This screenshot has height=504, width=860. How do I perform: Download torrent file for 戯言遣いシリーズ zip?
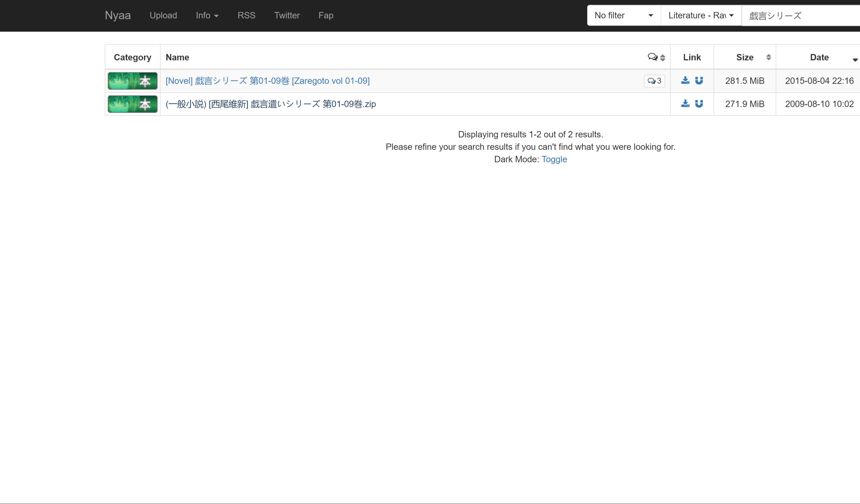(x=685, y=104)
